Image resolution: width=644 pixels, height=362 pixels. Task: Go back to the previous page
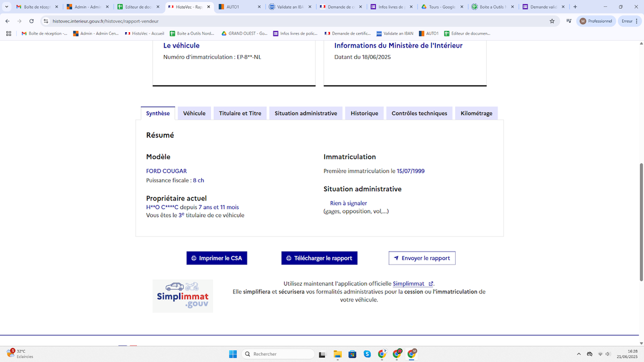point(8,21)
